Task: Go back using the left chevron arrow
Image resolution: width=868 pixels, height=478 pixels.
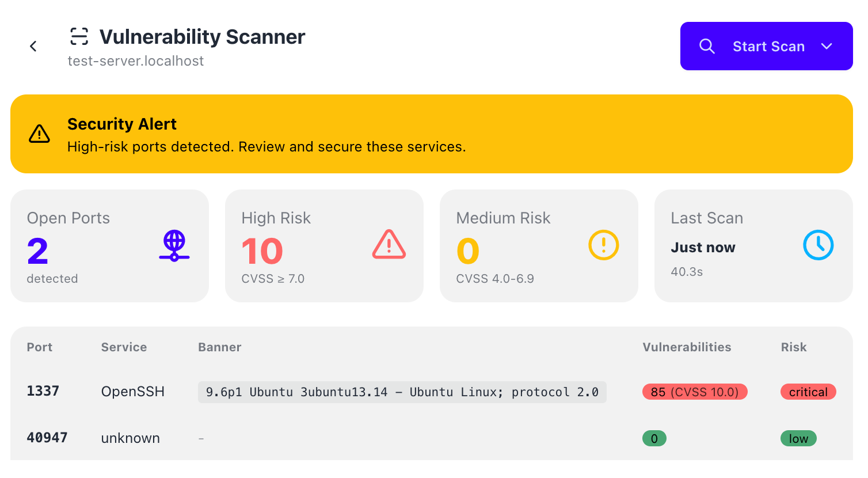Action: [33, 46]
